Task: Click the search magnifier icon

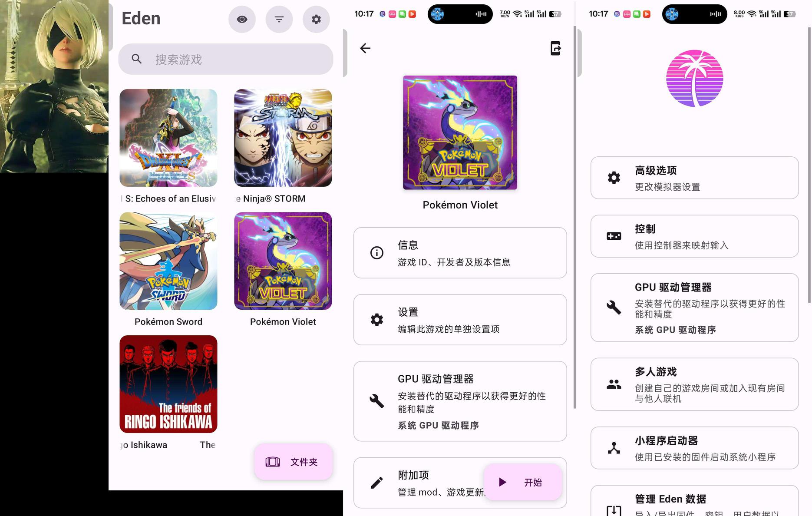Action: (137, 59)
